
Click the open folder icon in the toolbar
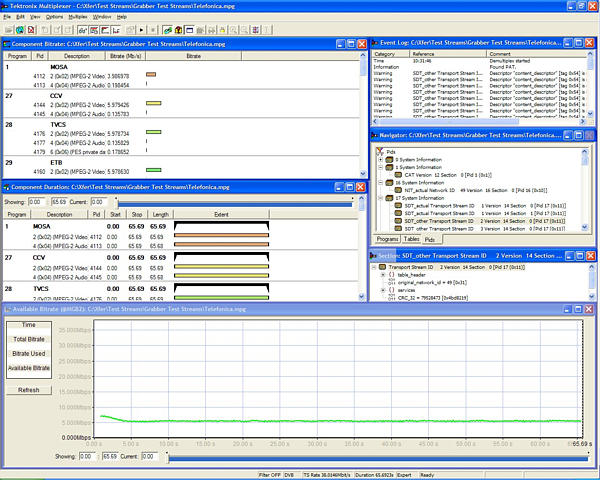click(x=8, y=30)
